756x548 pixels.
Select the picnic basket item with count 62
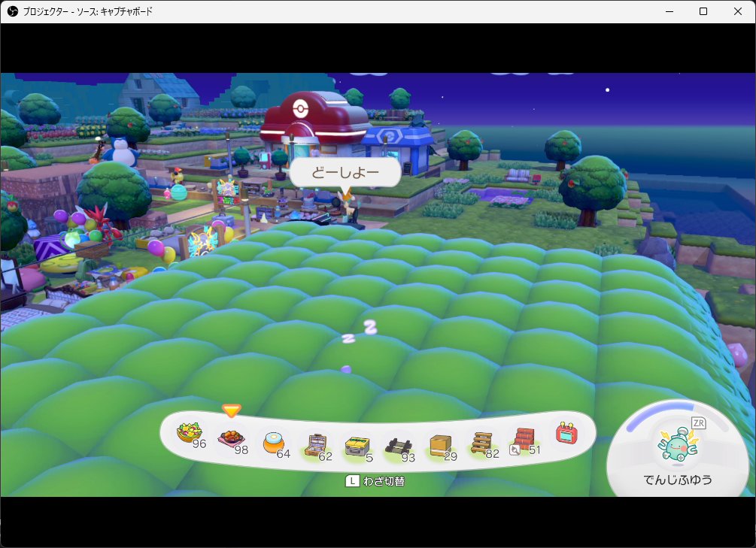click(x=316, y=445)
